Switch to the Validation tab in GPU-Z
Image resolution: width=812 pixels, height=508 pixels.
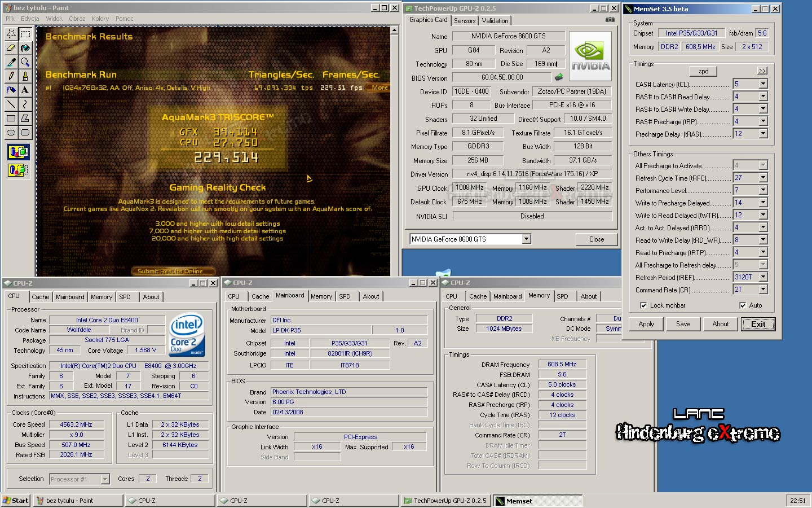point(495,21)
